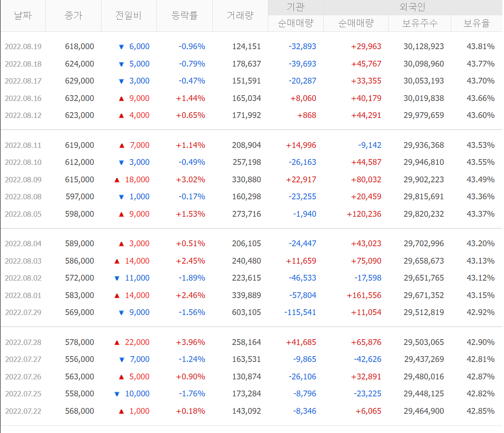Click institution net value +22,917
Viewport: 504px width, 433px height.
point(301,180)
